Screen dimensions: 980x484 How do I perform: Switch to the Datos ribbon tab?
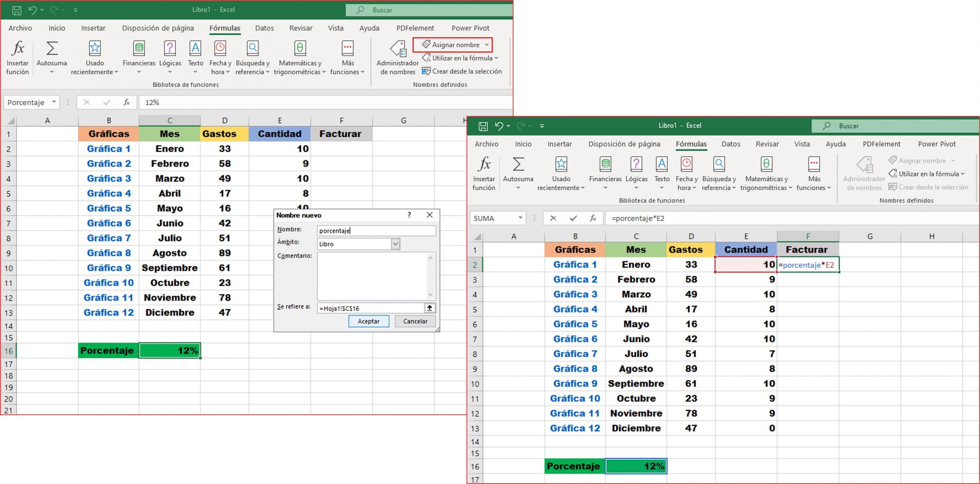(x=265, y=28)
